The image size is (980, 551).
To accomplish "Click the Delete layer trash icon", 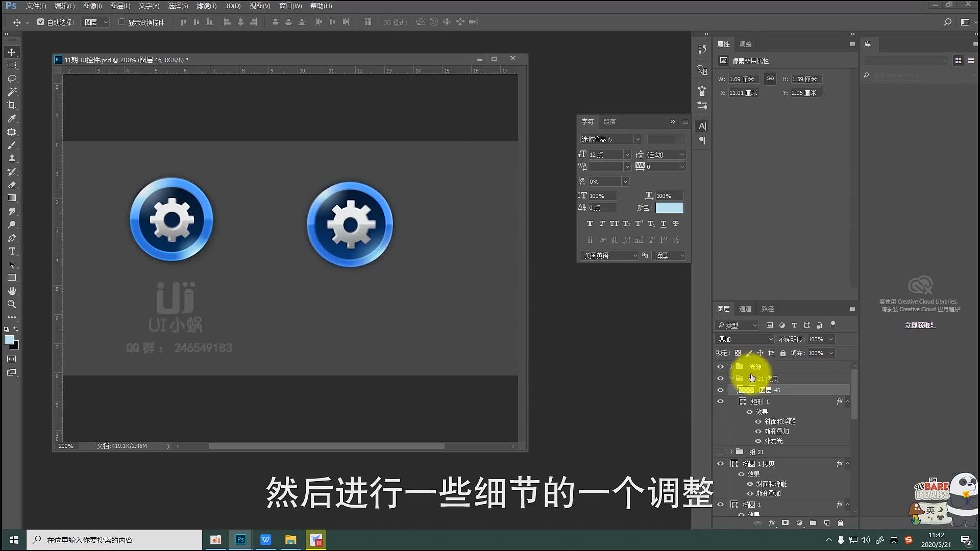I will pyautogui.click(x=840, y=523).
